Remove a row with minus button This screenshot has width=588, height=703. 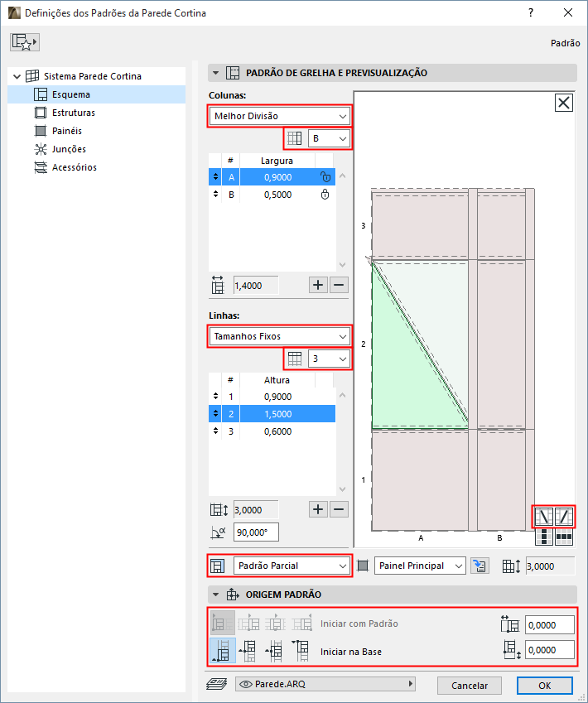[x=339, y=509]
